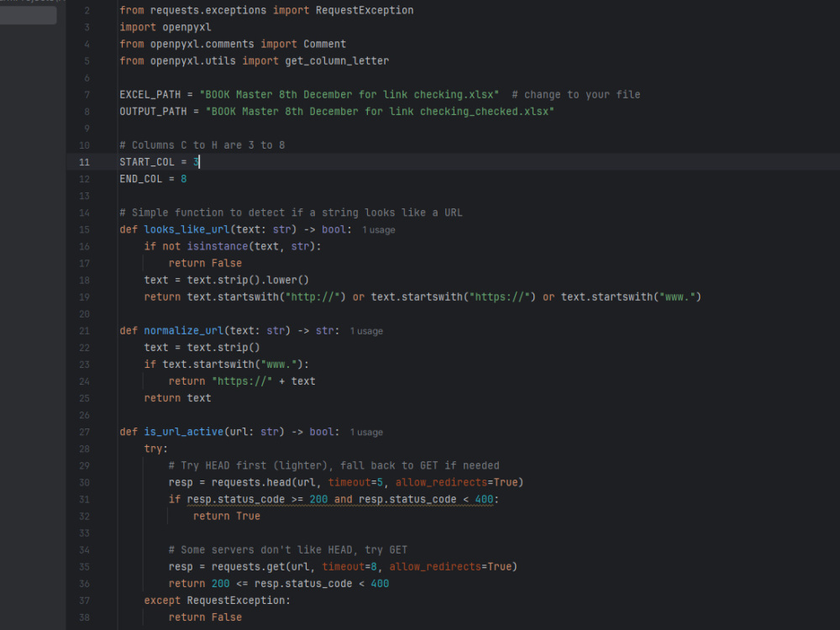840x630 pixels.
Task: Click the normalize_url function name
Action: [184, 331]
